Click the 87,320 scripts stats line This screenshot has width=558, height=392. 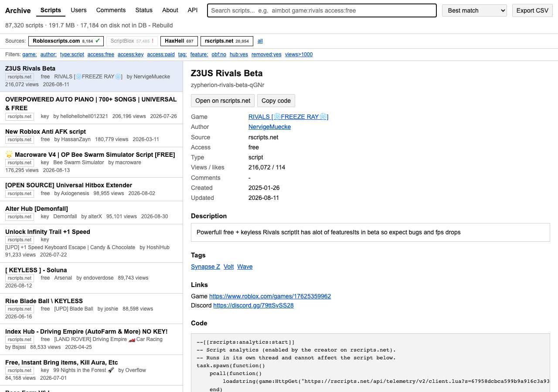[x=89, y=25]
